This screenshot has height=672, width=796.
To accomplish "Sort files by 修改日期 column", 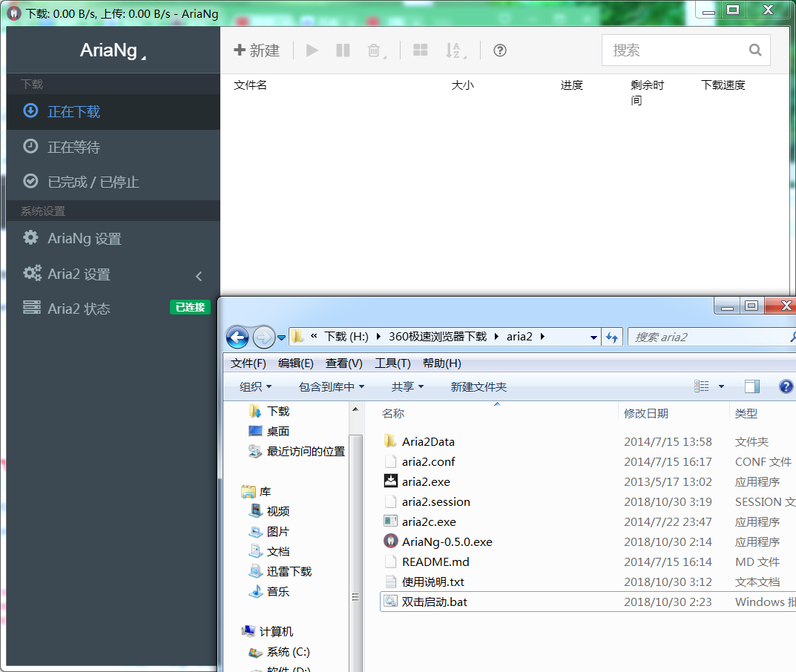I will pos(645,414).
